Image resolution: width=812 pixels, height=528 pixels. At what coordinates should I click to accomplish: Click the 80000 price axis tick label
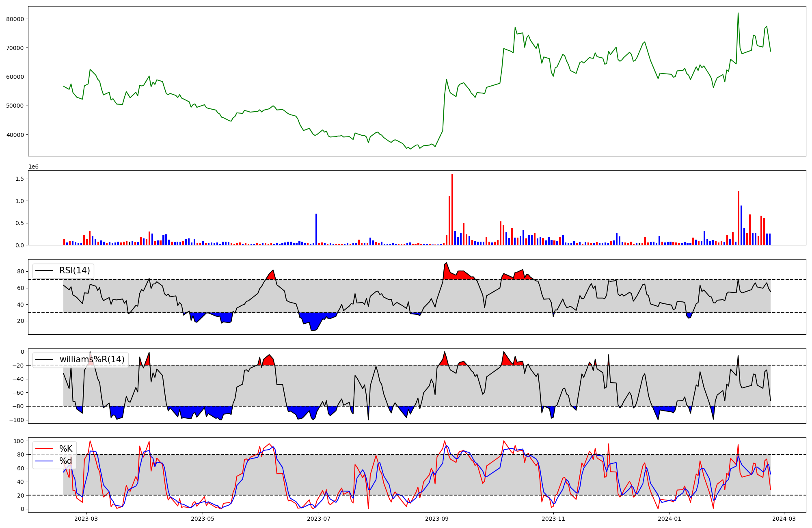pos(15,19)
